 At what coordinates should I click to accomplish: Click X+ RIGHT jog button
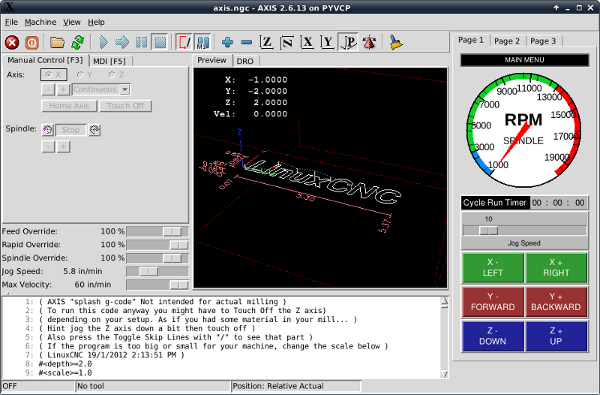pyautogui.click(x=556, y=268)
